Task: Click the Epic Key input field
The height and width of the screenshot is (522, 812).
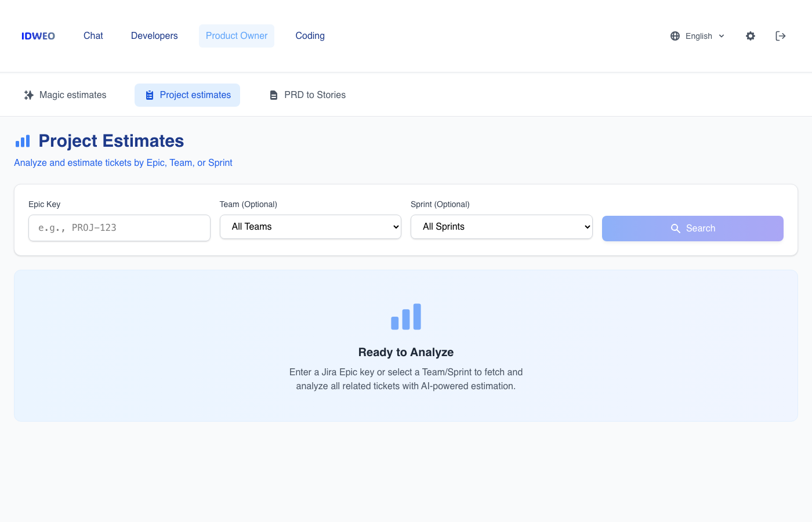Action: click(119, 227)
